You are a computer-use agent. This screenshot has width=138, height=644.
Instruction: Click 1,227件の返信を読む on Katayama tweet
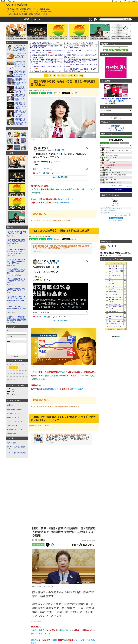pyautogui.click(x=60, y=177)
